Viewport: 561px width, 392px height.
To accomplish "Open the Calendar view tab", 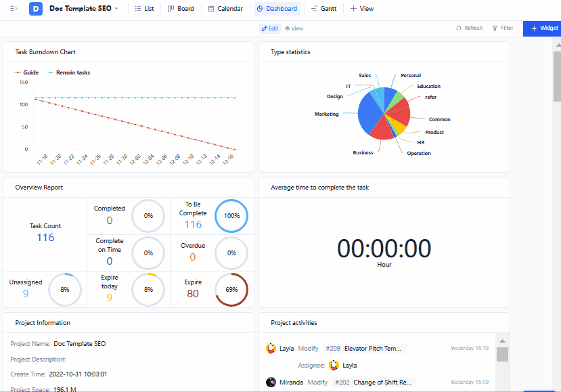I will [x=225, y=9].
